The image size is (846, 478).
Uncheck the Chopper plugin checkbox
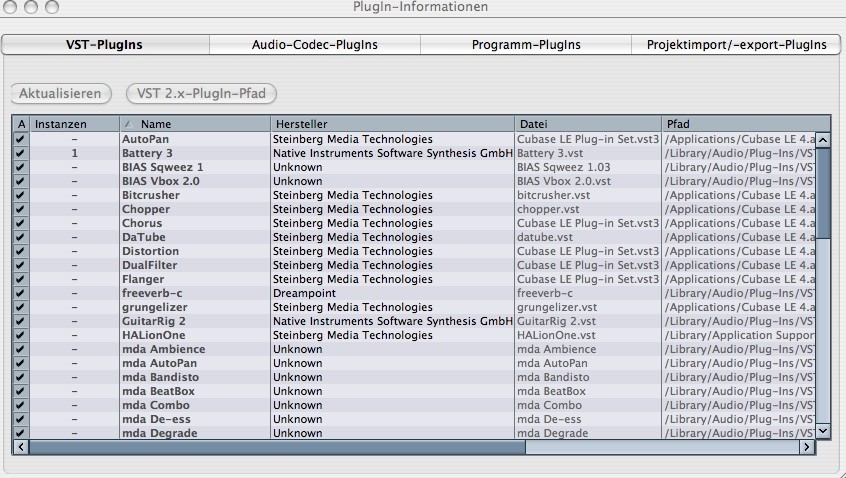click(21, 209)
